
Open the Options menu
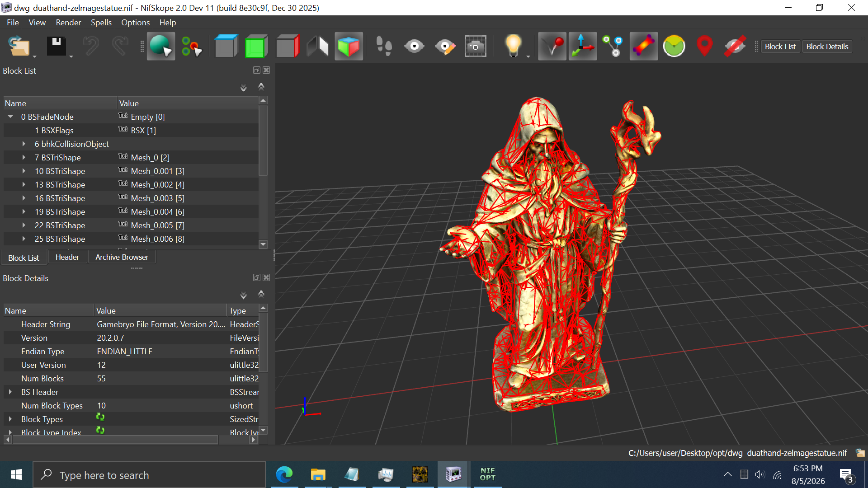(135, 22)
